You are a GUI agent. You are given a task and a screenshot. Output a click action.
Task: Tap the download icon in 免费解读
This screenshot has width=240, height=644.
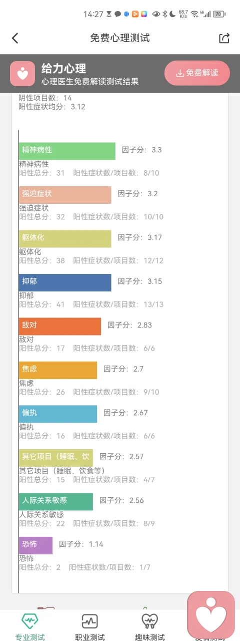(180, 73)
